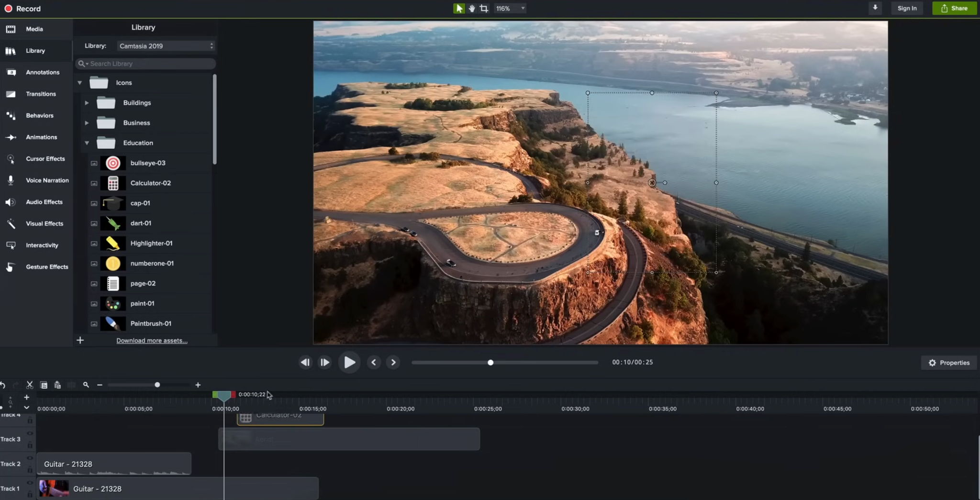This screenshot has height=500, width=980.
Task: Open the Gesture Effects panel
Action: (x=47, y=267)
